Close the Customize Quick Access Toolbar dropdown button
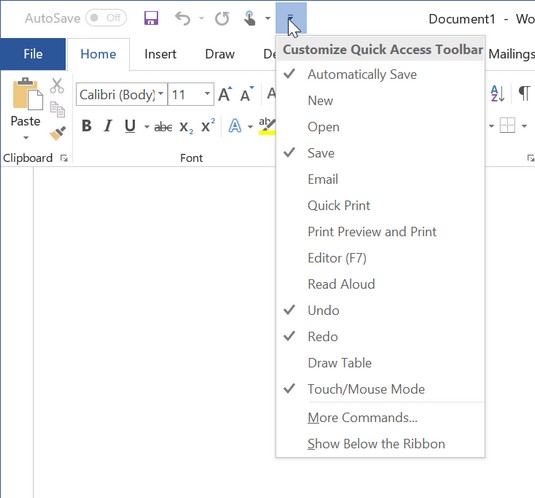The height and width of the screenshot is (498, 535). tap(291, 18)
